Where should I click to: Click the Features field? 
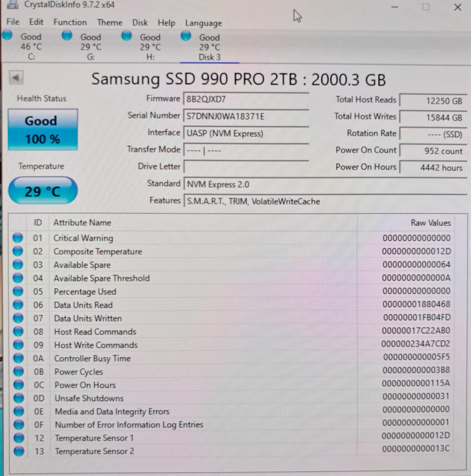point(325,201)
